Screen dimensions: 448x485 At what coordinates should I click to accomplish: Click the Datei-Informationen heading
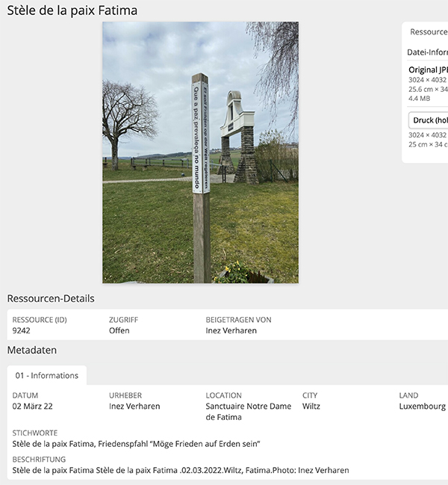click(x=428, y=52)
